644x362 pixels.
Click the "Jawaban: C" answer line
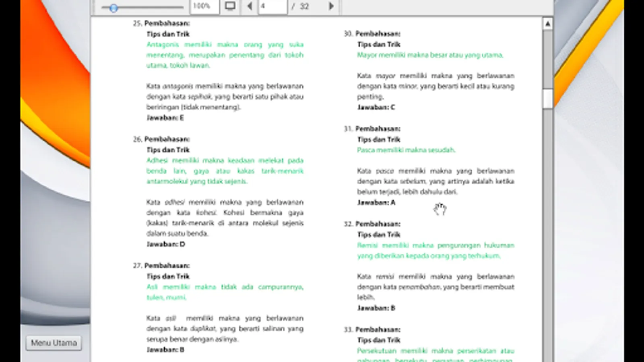(376, 107)
